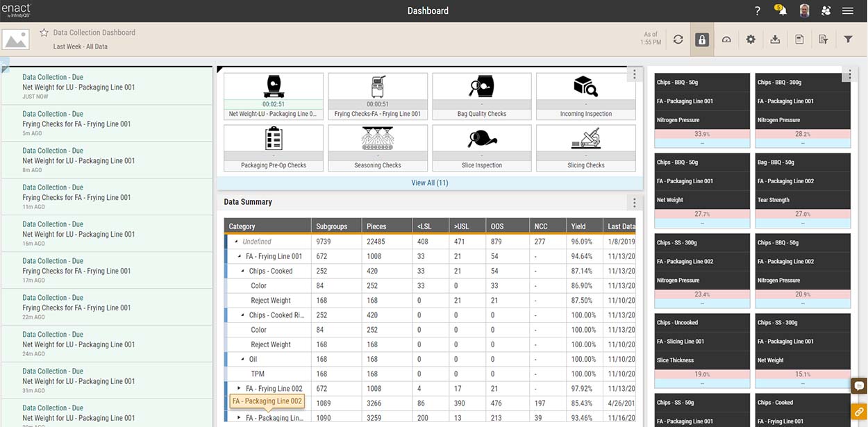Favorite the Data Collection Dashboard star
Image resolution: width=868 pixels, height=427 pixels.
tap(44, 33)
